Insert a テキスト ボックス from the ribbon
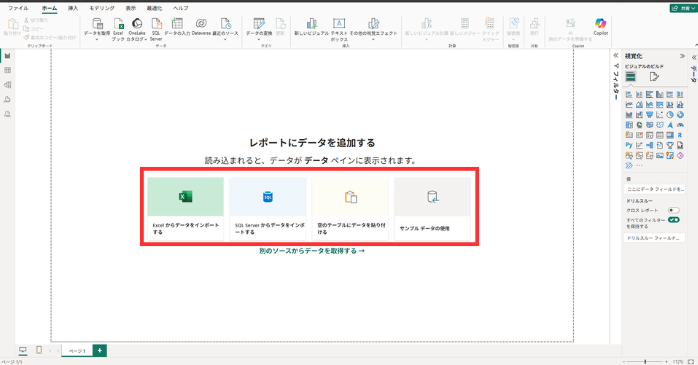Image resolution: width=698 pixels, height=365 pixels. click(339, 29)
